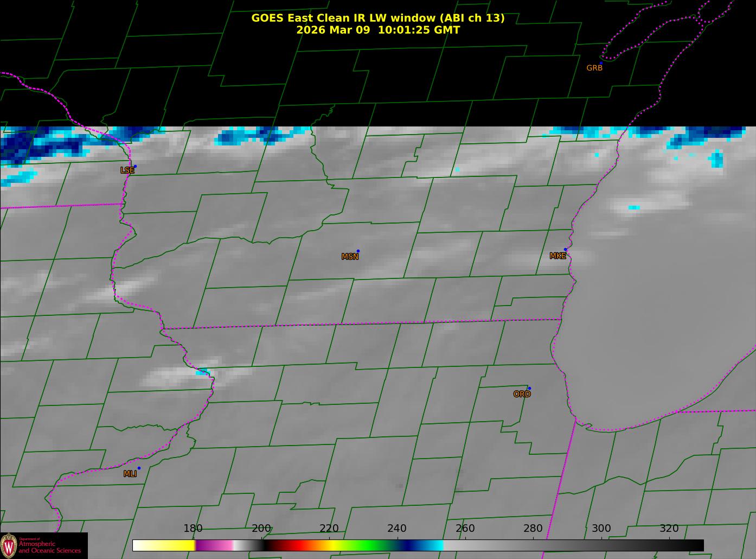Click the blue station dot at GRB

(601, 63)
